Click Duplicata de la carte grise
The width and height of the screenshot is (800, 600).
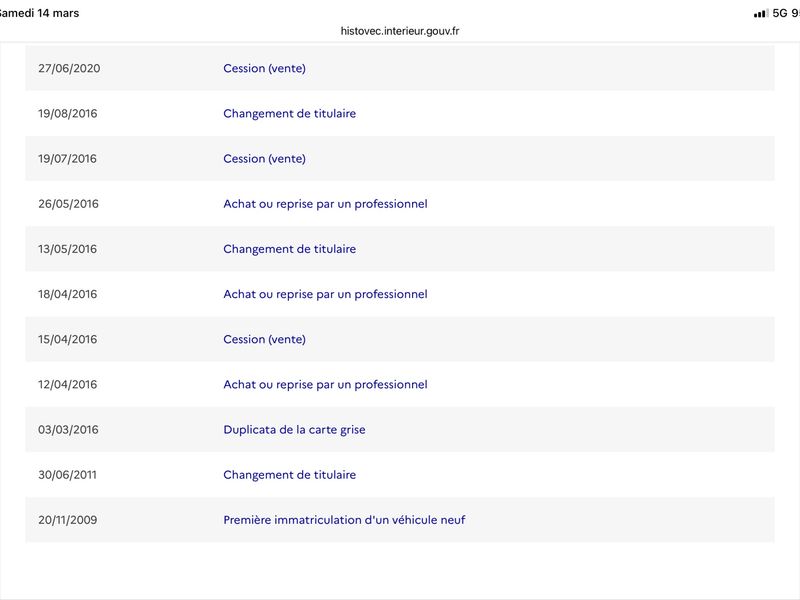coord(294,430)
